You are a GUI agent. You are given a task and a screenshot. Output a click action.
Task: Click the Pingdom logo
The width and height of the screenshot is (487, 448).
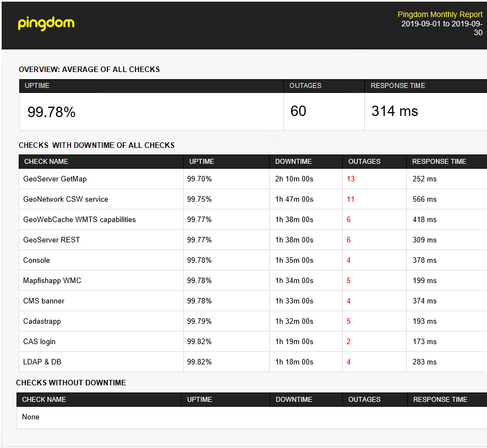point(46,24)
